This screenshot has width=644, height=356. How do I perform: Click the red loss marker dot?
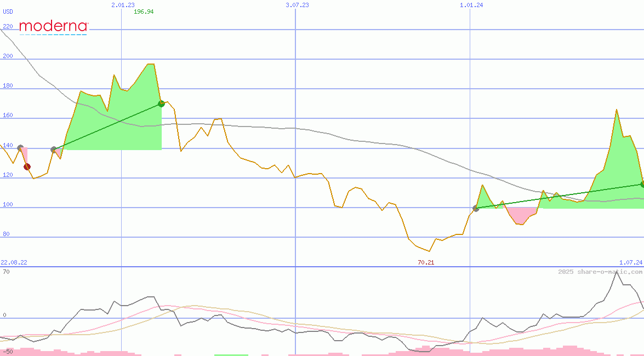click(27, 166)
